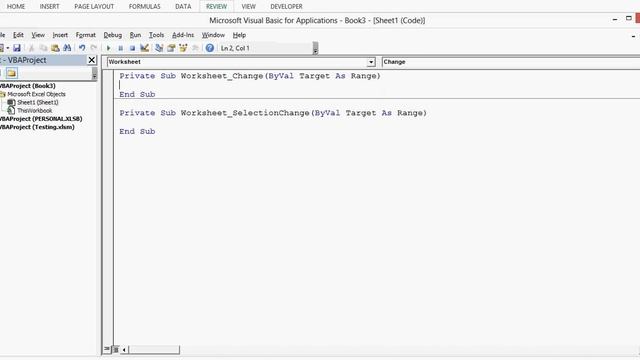Click the Worksheet_Change procedure declaration line

tap(250, 76)
